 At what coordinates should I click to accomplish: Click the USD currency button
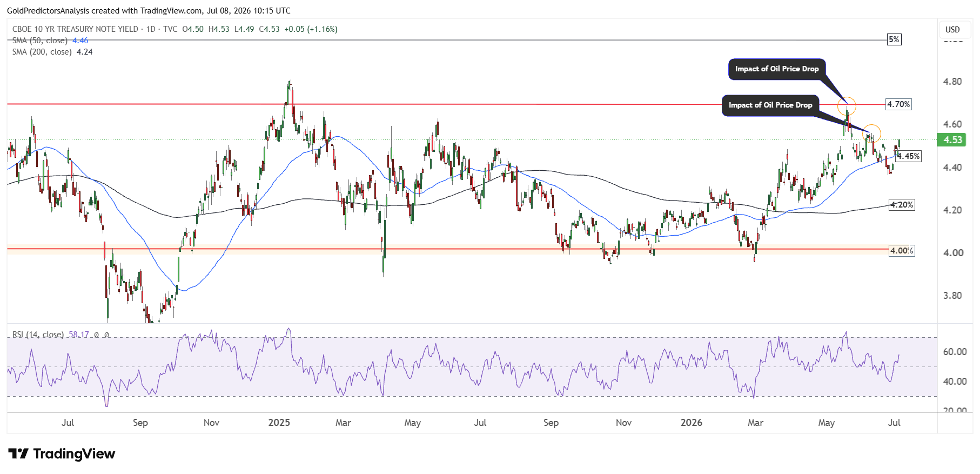point(952,30)
